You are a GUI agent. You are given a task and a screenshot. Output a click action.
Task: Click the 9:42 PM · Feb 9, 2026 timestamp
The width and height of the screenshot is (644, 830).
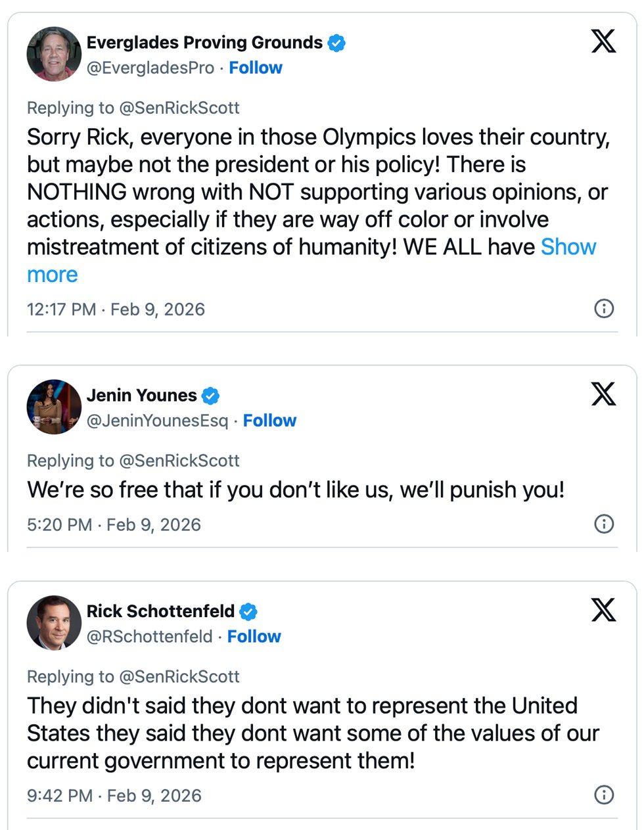click(114, 796)
